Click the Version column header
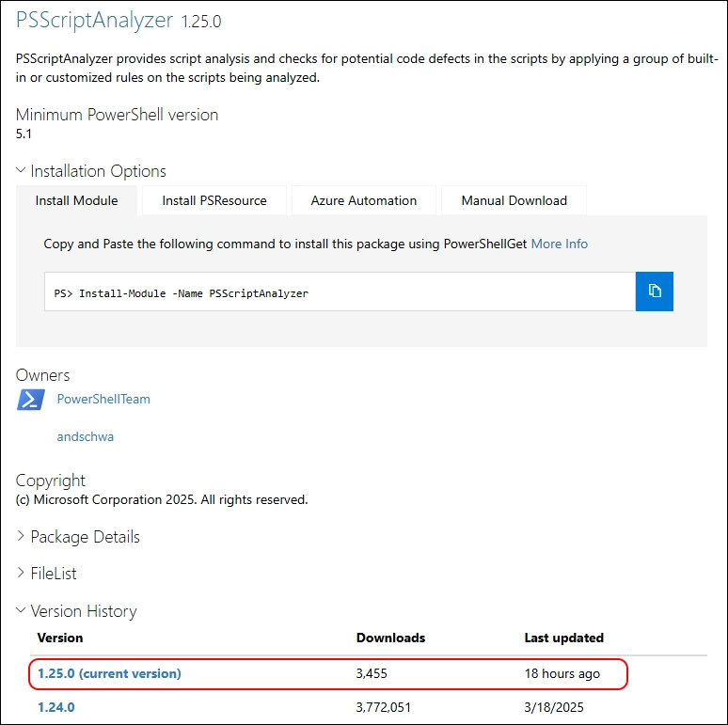Screen dimensions: 728x725 tap(60, 638)
